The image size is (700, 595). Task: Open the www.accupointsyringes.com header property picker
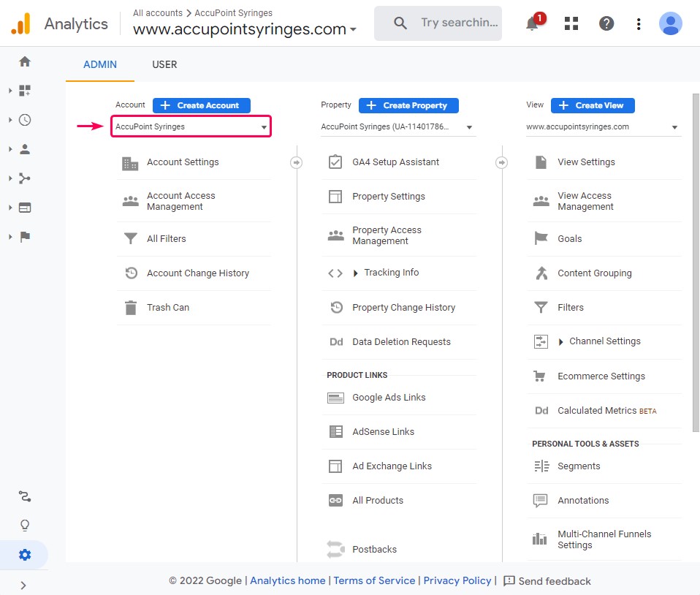(245, 29)
